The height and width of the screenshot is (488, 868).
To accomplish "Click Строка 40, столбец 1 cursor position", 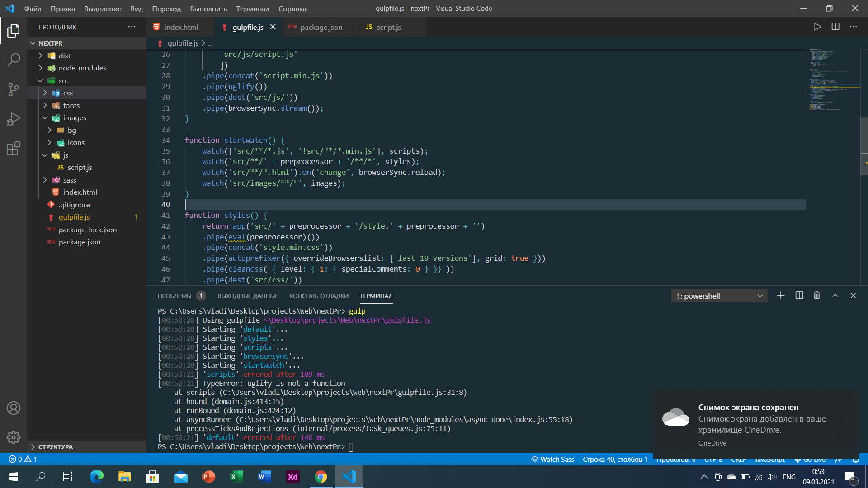I will [615, 459].
